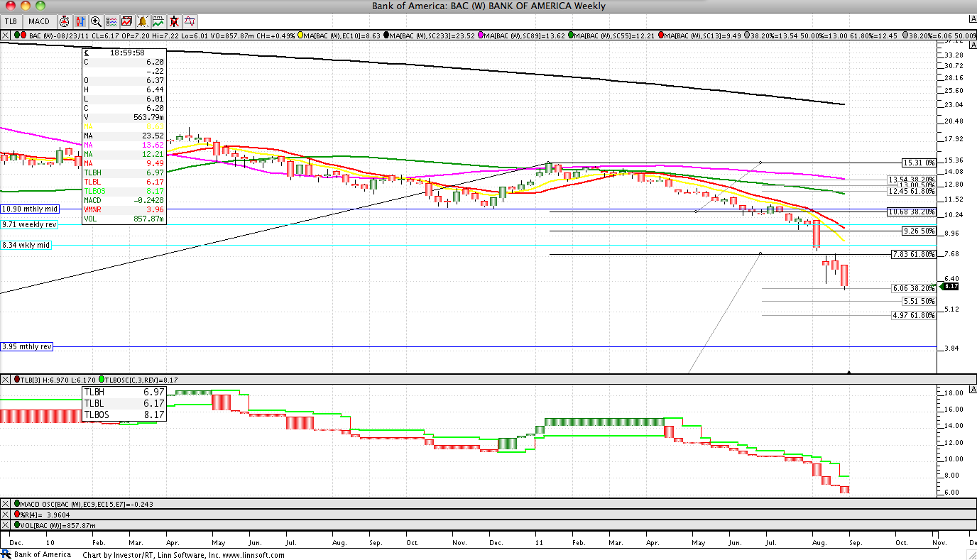Select the candlestick chart style icon
The width and height of the screenshot is (977, 560).
[x=80, y=21]
